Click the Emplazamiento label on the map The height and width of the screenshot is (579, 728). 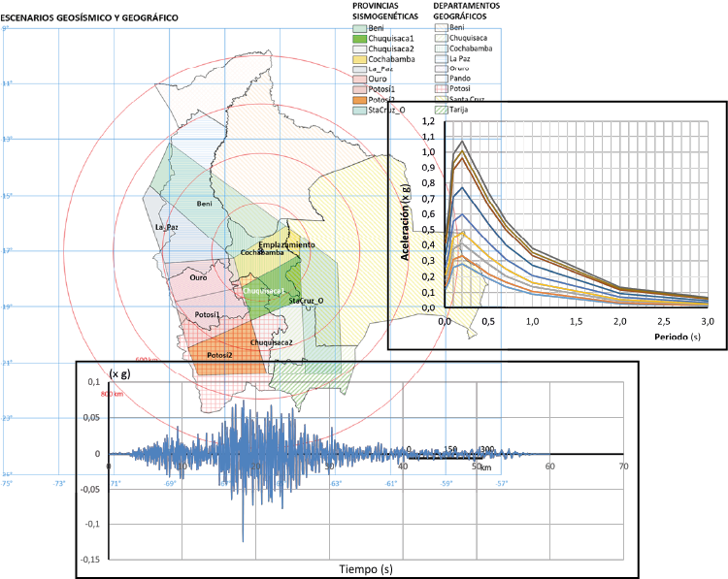click(286, 244)
